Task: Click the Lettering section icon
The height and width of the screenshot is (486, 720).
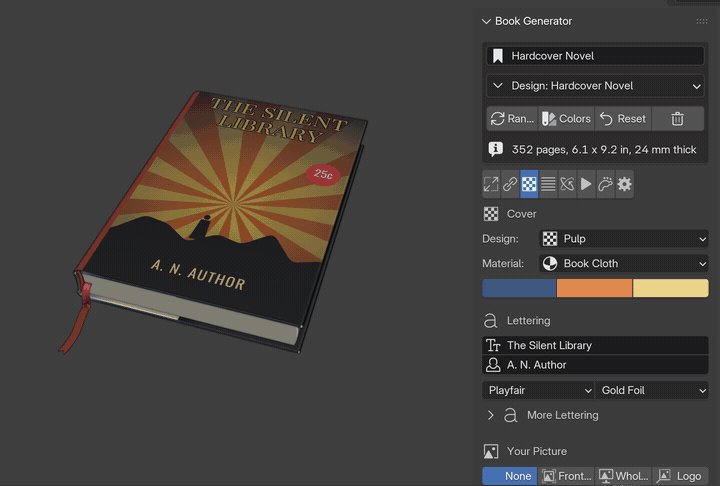Action: click(490, 321)
